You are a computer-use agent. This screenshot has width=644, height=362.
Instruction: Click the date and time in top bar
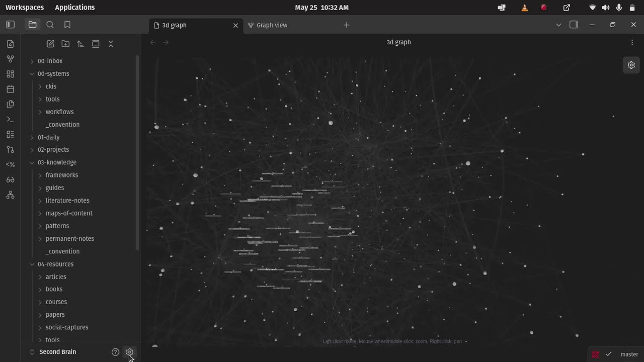(x=321, y=8)
